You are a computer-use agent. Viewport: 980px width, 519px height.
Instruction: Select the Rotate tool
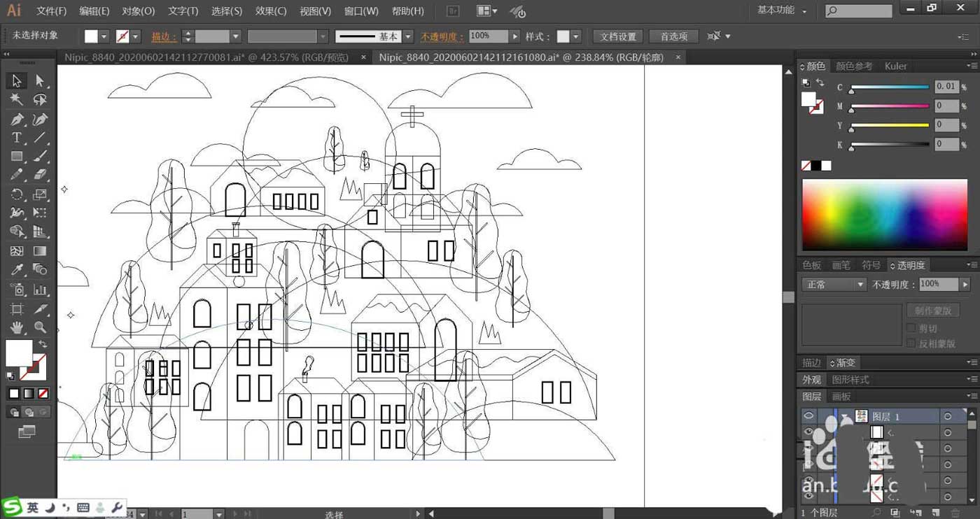tap(17, 194)
